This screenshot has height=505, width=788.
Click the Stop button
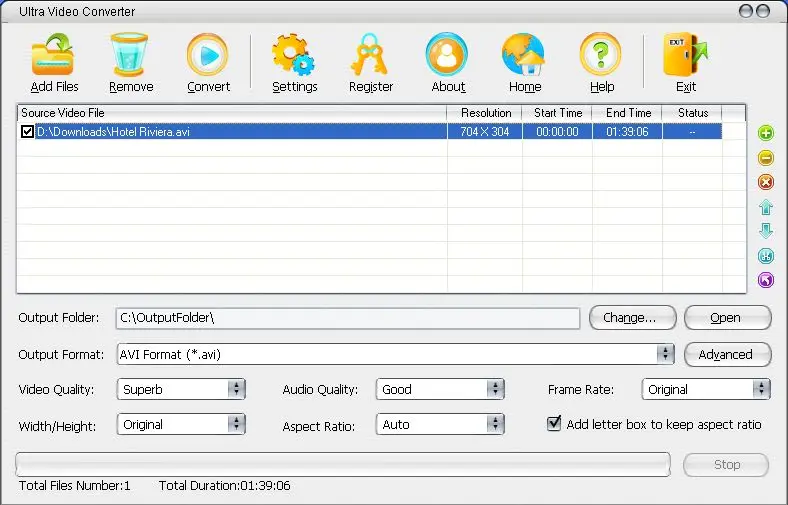click(726, 465)
